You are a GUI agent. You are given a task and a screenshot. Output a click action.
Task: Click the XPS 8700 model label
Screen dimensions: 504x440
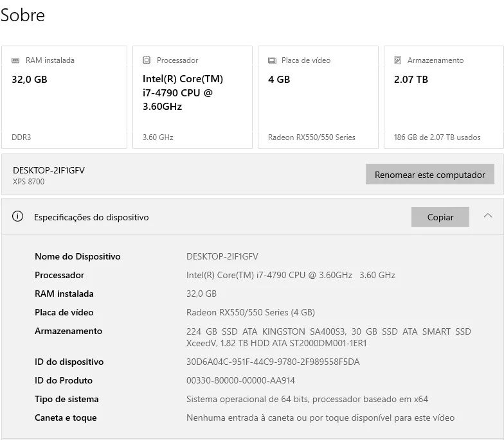(x=28, y=181)
